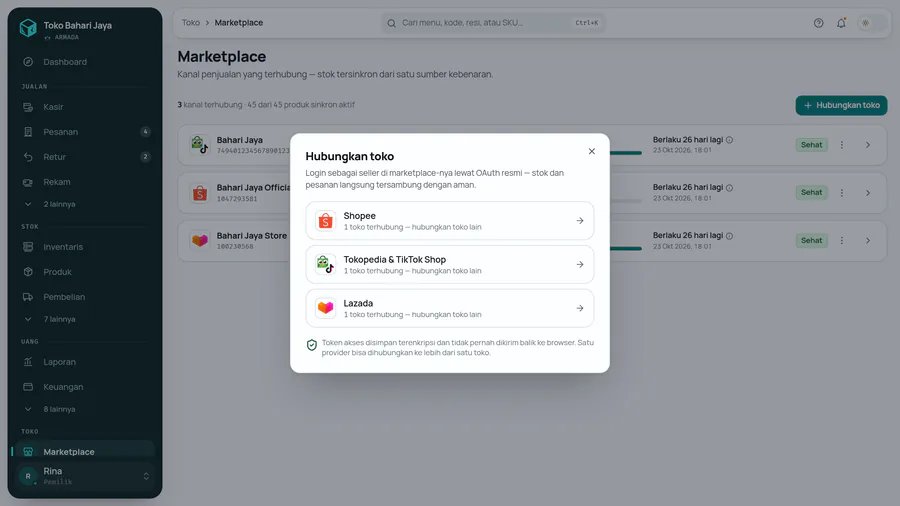Click the Tokopedia TikTok logo in dialog

(x=325, y=264)
